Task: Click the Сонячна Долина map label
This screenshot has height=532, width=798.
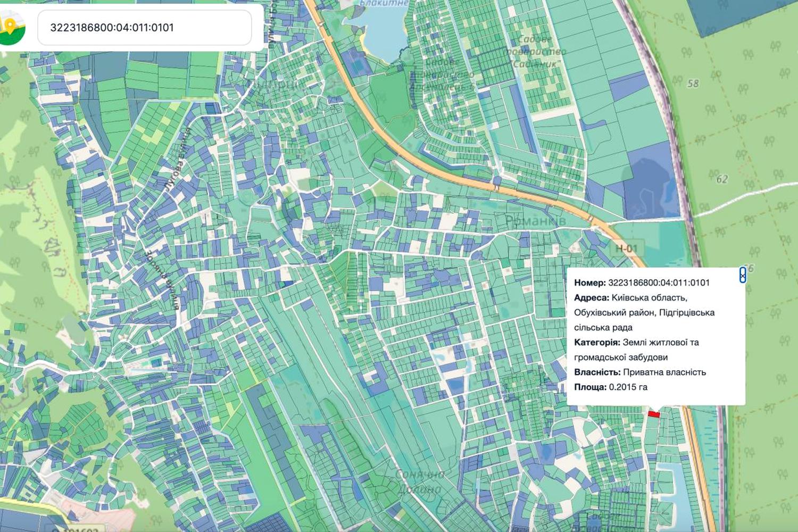Action: 420,481
